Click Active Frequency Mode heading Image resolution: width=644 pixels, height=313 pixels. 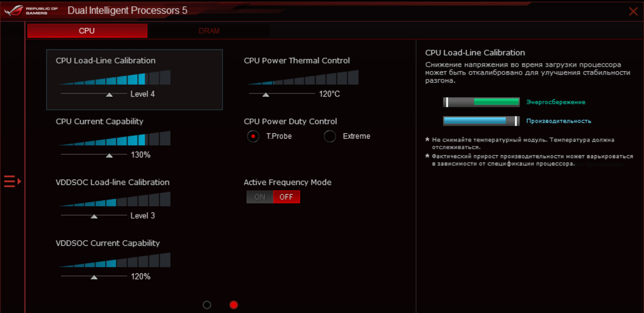tap(287, 182)
